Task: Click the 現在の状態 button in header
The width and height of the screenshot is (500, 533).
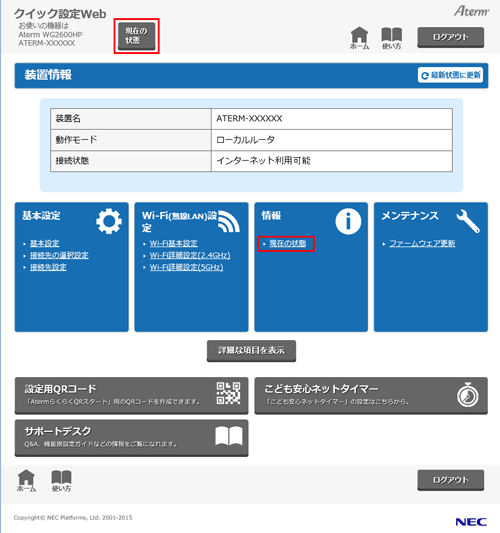Action: [x=136, y=36]
